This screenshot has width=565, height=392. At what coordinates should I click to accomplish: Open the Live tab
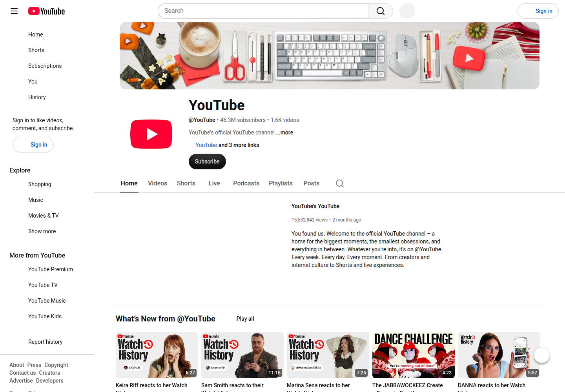coord(214,183)
